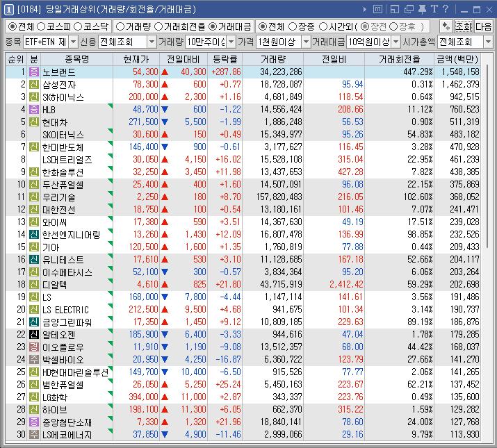Open the 시가총액 전체조회 dropdown

tap(488, 42)
